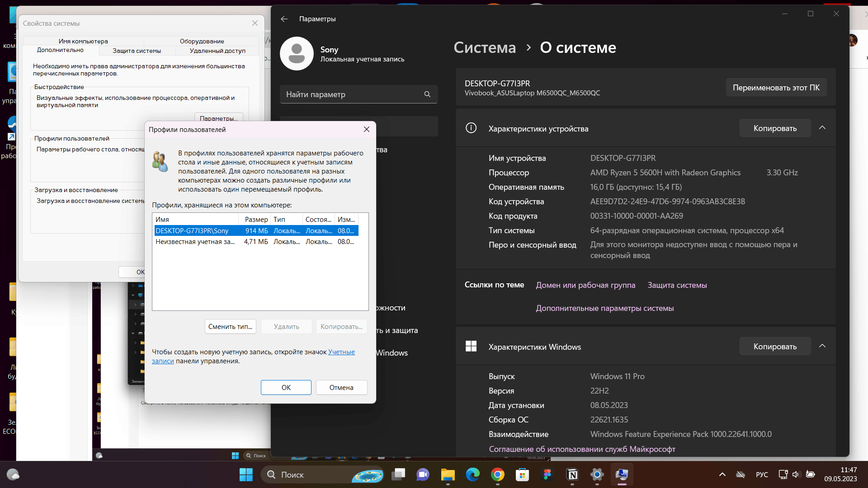
Task: Switch to Notion in the taskbar
Action: [x=572, y=475]
